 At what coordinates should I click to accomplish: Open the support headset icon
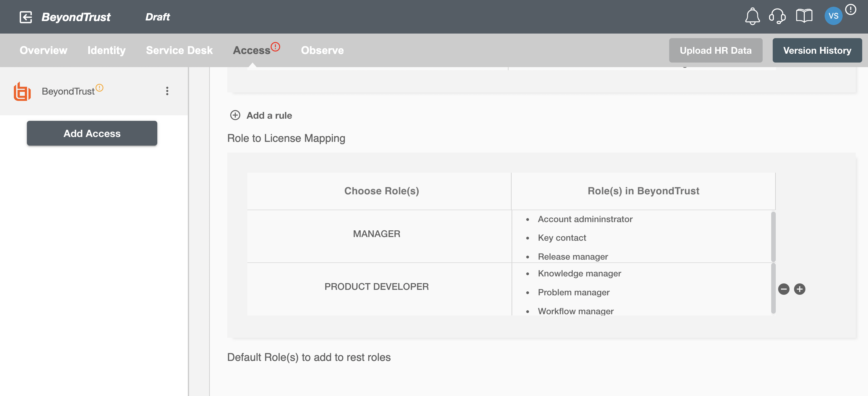[x=777, y=16]
